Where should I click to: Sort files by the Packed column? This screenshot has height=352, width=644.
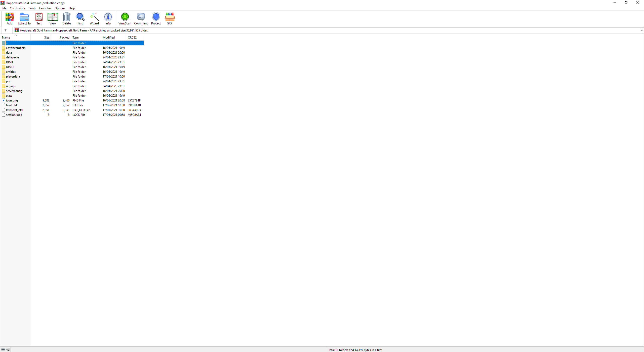(61, 38)
